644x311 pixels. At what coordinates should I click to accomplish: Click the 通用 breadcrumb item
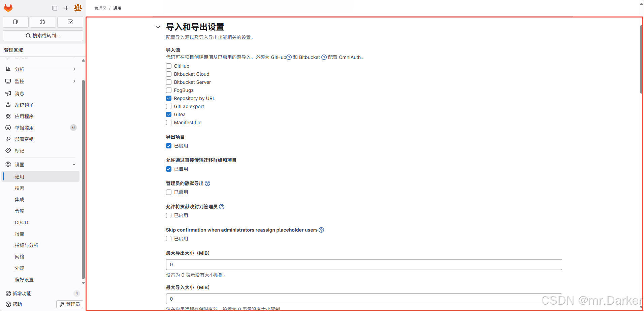pos(117,8)
